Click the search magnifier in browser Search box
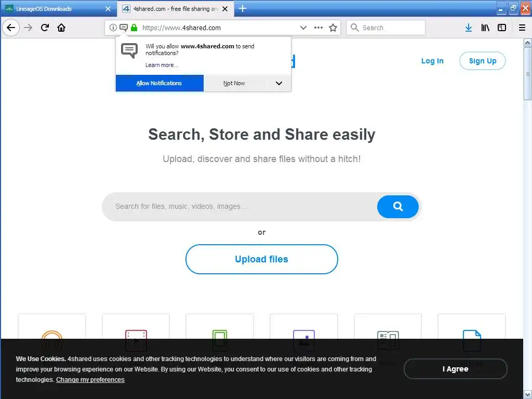 354,28
